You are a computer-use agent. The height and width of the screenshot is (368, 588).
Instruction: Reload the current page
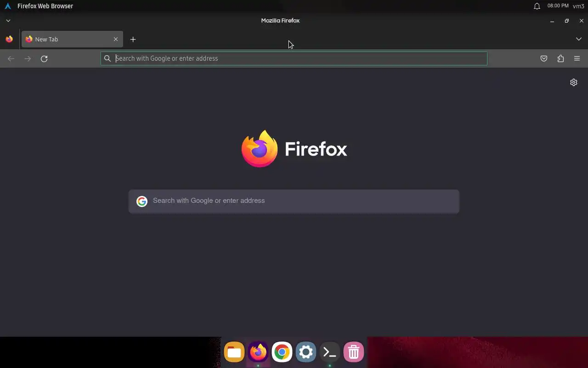pyautogui.click(x=44, y=58)
